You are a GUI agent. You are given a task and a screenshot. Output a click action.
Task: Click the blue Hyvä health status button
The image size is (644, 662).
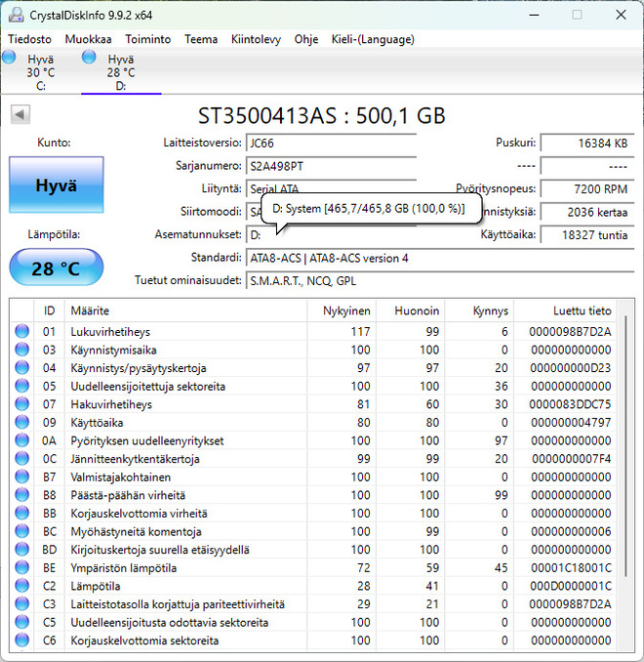tap(57, 185)
